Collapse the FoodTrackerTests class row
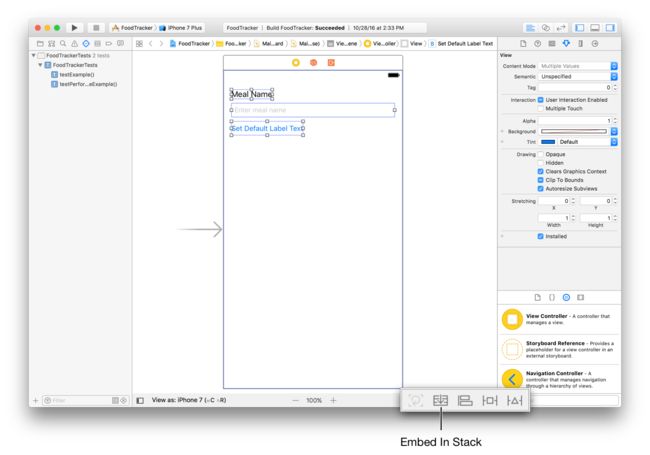Viewport: 650px width, 455px height. (x=40, y=65)
